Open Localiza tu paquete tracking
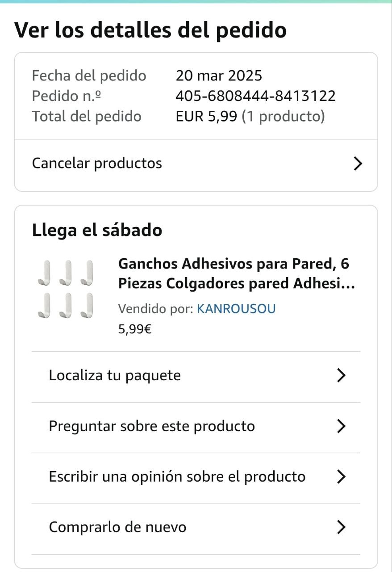 (x=115, y=375)
